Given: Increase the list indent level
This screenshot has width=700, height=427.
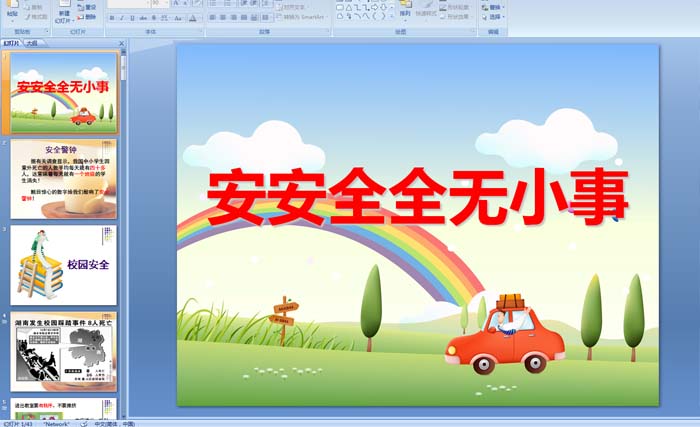Looking at the screenshot, I should (254, 3).
